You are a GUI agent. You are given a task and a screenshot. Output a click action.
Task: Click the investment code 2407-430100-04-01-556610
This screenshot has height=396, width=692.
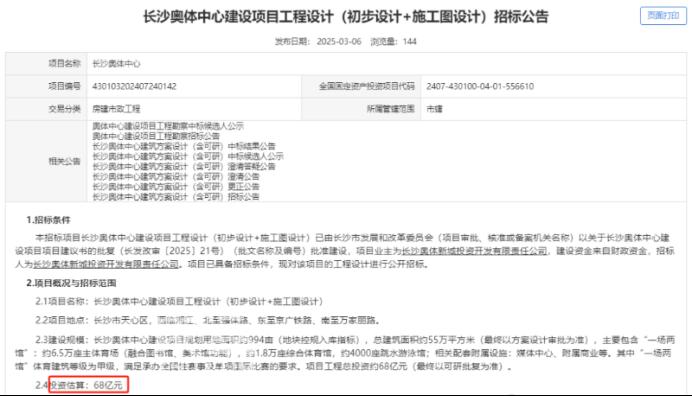point(480,87)
